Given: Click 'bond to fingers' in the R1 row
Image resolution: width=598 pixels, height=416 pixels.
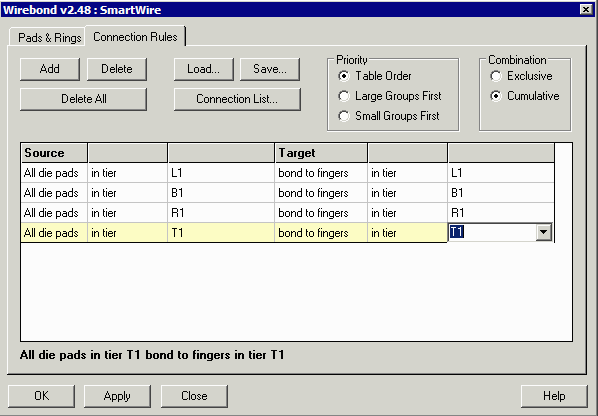Looking at the screenshot, I should pos(321,212).
